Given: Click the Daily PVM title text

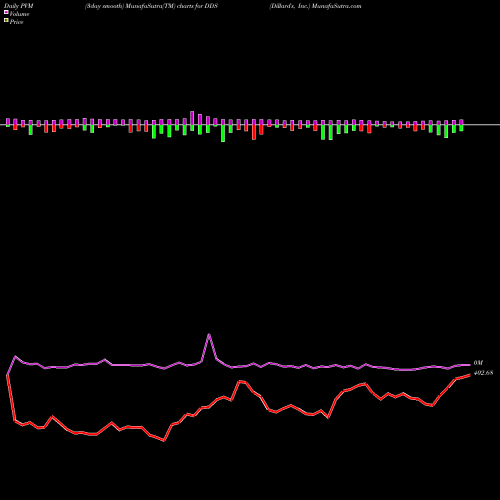Looking at the screenshot, I should click(19, 6).
